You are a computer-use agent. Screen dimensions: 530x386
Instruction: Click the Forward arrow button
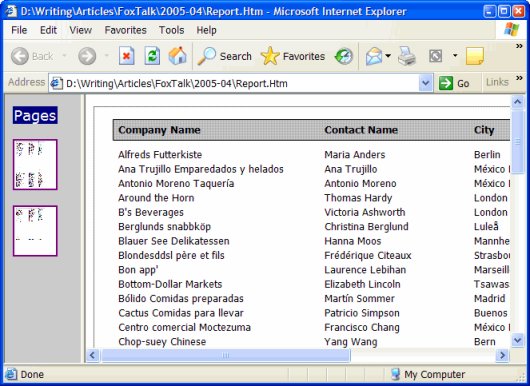point(87,56)
